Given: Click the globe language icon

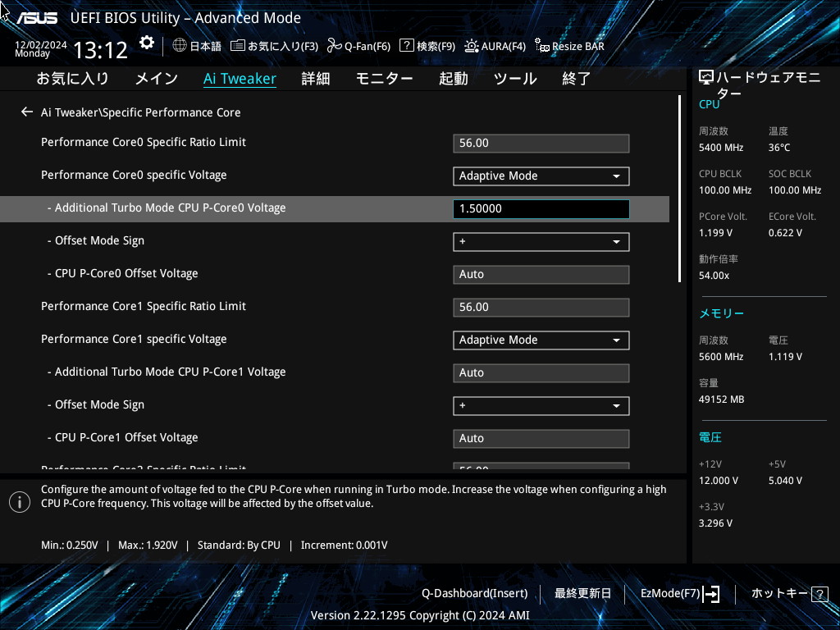Looking at the screenshot, I should coord(180,46).
